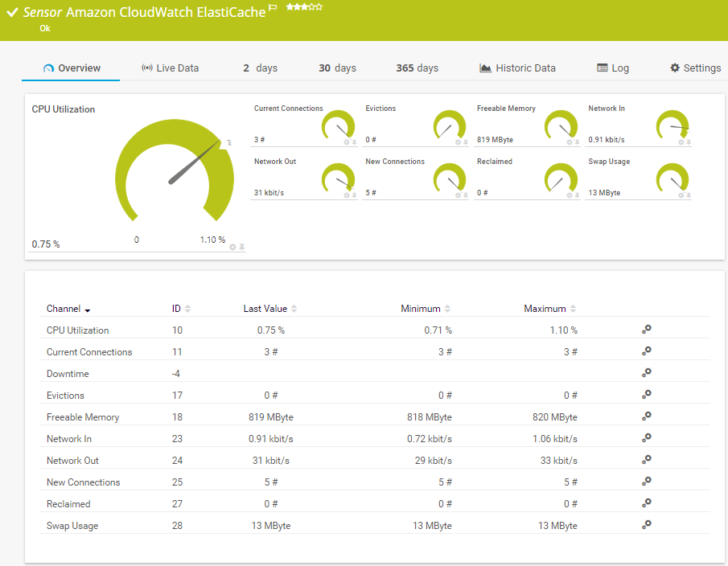Click gear icon on Network Out gauge

click(347, 195)
